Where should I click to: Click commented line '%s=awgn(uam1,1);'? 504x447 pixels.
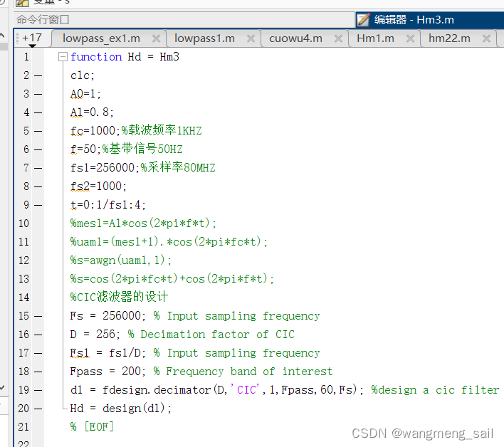(x=121, y=261)
